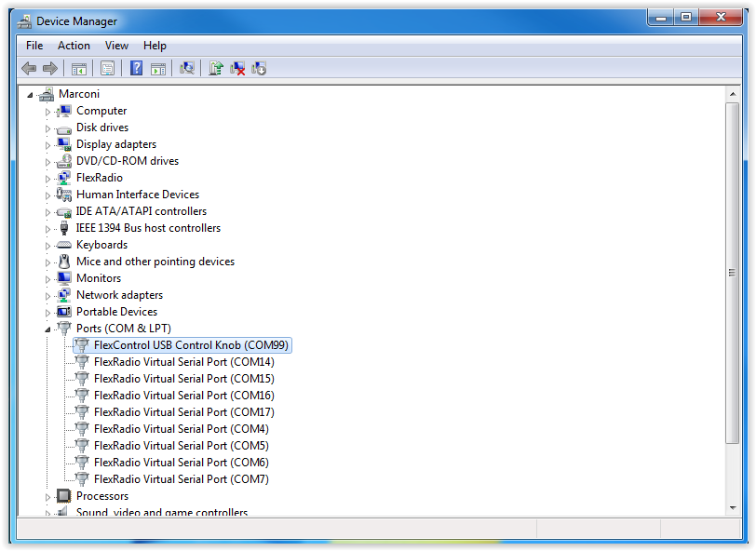The height and width of the screenshot is (551, 756).
Task: Select FlexRadio Virtual Serial Port (COM16)
Action: pos(184,396)
